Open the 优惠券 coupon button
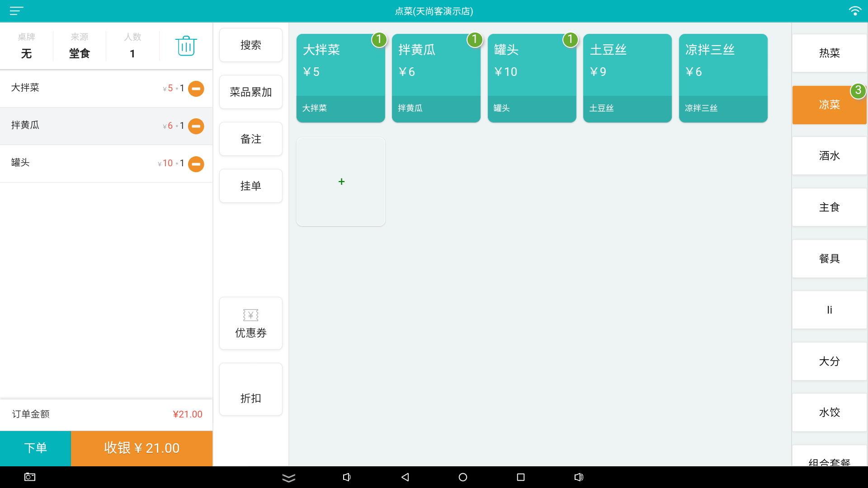The height and width of the screenshot is (488, 868). pos(251,324)
